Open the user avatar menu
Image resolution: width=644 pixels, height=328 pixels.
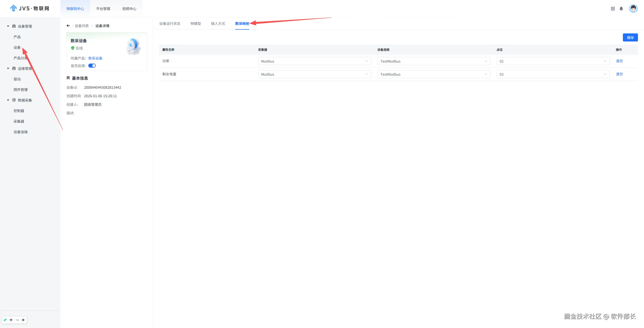(633, 9)
